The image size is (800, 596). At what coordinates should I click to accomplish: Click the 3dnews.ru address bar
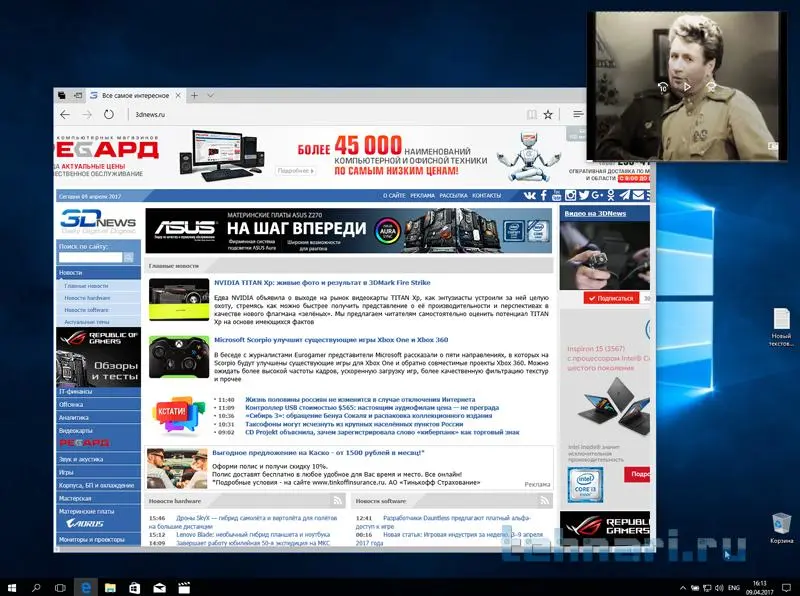(327, 115)
